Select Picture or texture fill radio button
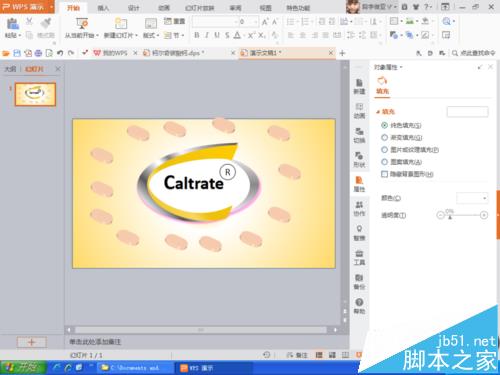500x375 pixels. pyautogui.click(x=384, y=150)
